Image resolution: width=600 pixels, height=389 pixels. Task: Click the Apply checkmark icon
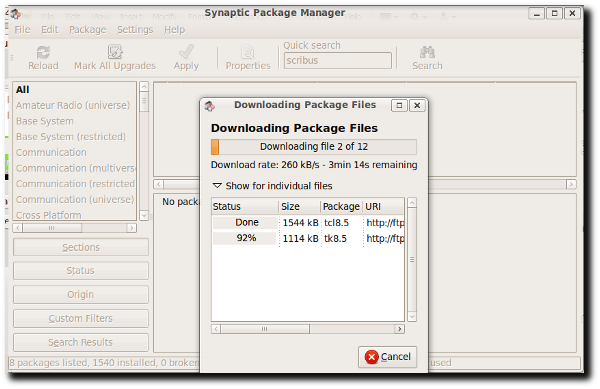pyautogui.click(x=186, y=52)
